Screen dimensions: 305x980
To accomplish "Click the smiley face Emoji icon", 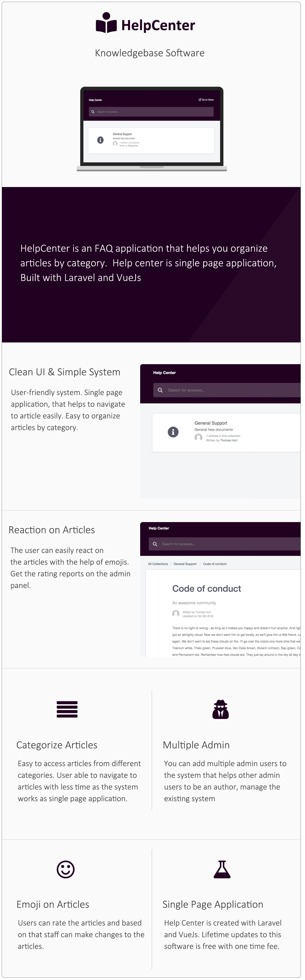I will (65, 869).
